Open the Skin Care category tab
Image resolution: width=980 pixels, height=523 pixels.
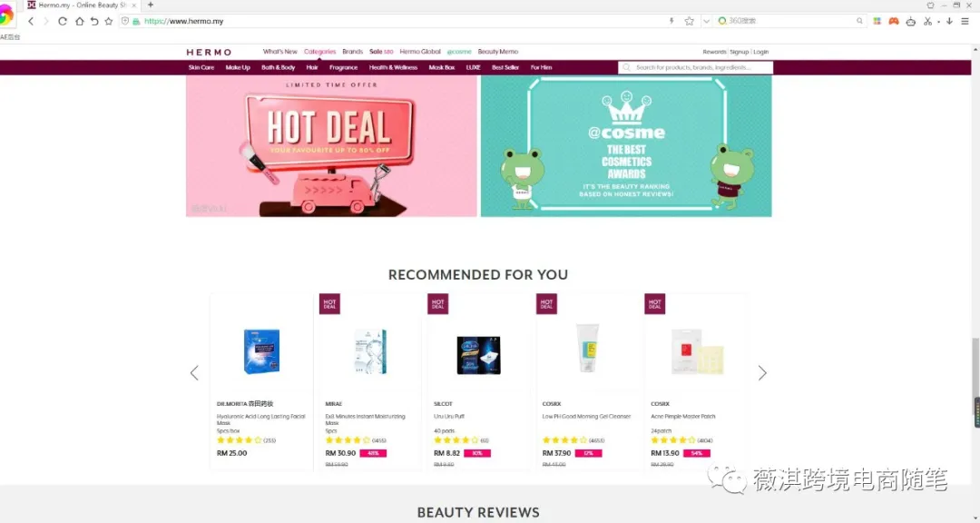click(x=201, y=67)
